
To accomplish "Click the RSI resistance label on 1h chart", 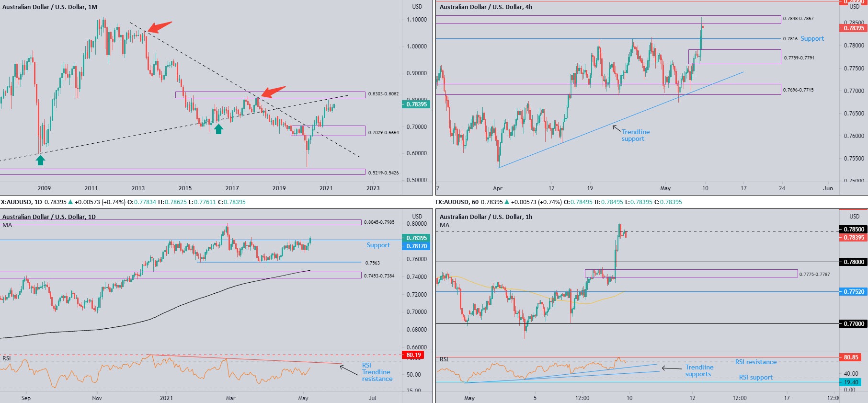I will 755,362.
